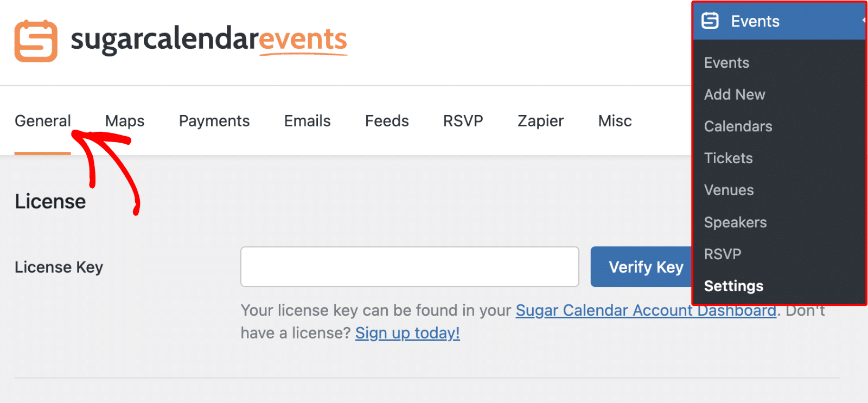Select the General settings tab
Viewport: 868px width, 403px height.
[42, 121]
